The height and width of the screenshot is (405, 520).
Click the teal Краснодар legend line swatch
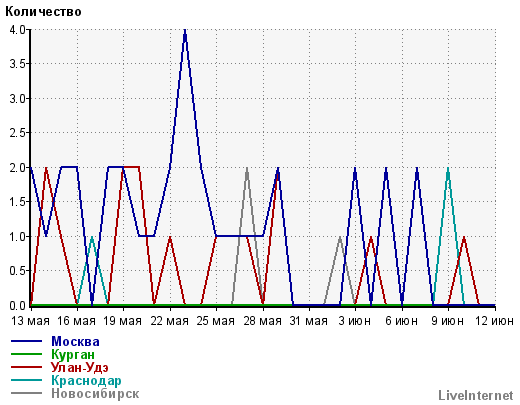(x=26, y=380)
